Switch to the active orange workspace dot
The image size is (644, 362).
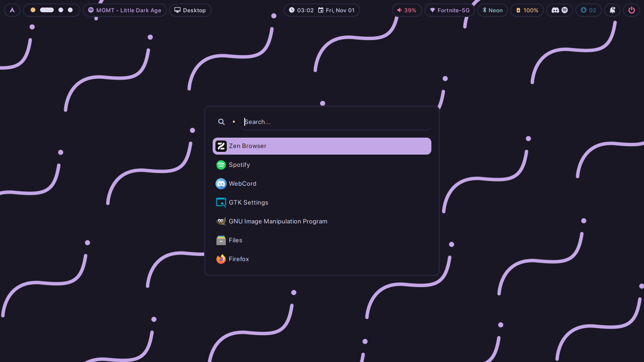32,9
